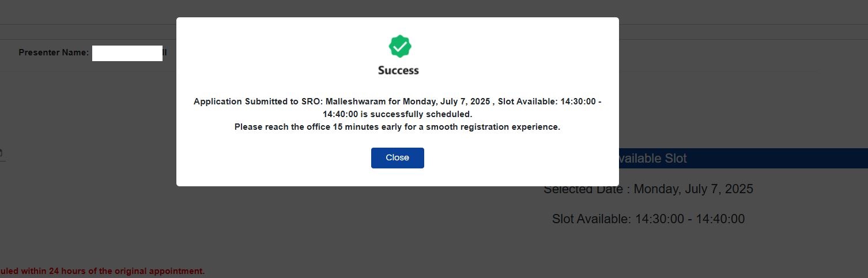The height and width of the screenshot is (278, 868).
Task: Click the 'Please reach the office' reminder text
Action: coord(397,127)
